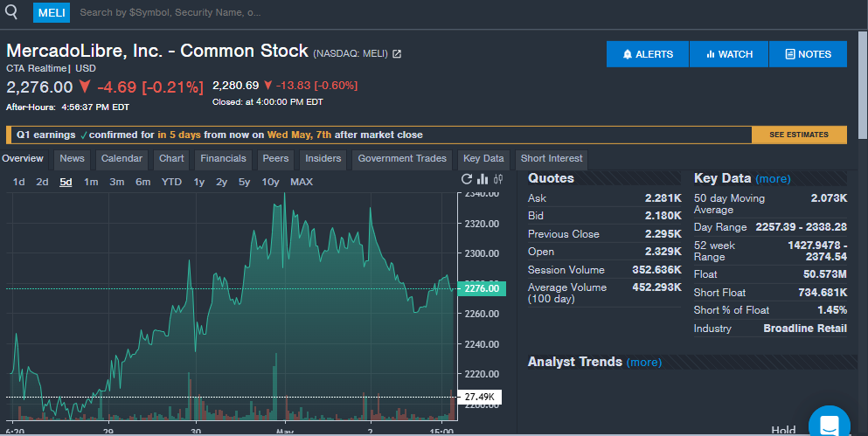Click the MELI symbol tag
Image resolution: width=868 pixels, height=436 pixels.
[52, 12]
